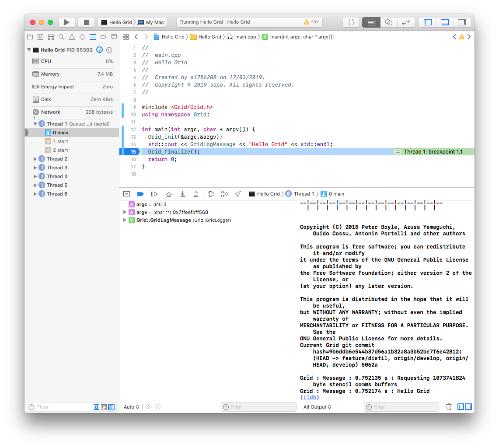Continue program execution in debug bar
499x448 pixels.
(154, 194)
